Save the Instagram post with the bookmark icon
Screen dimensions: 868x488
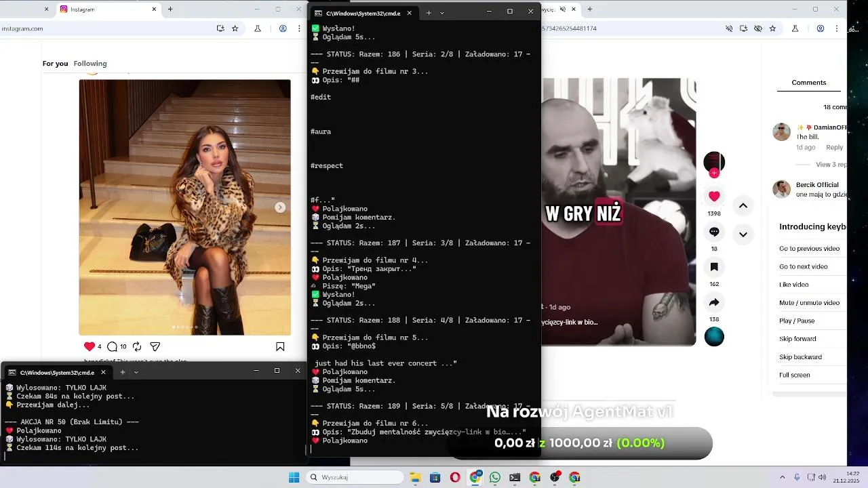(x=280, y=346)
